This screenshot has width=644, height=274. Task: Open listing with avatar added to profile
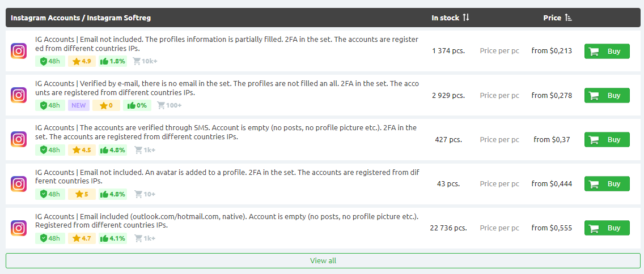point(227,177)
